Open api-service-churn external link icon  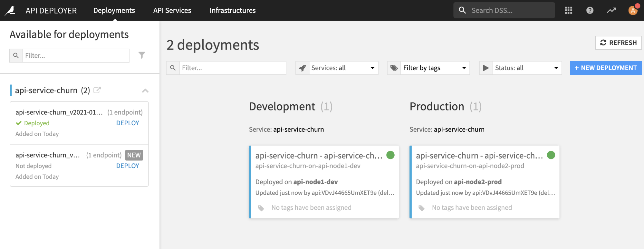(97, 90)
